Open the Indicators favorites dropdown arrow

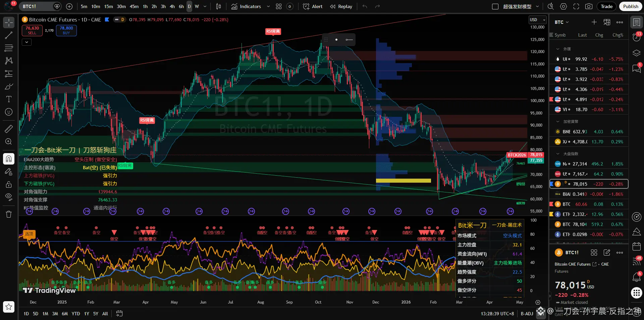click(268, 6)
